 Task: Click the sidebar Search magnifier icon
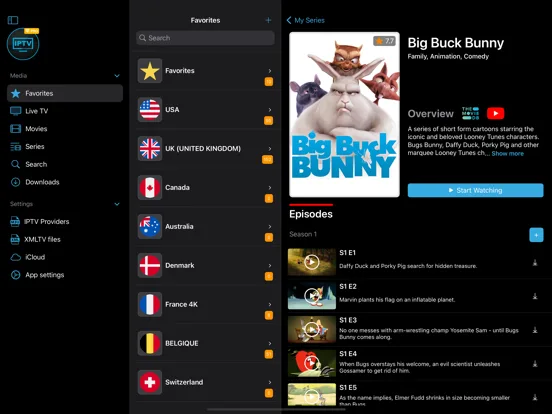tap(15, 164)
